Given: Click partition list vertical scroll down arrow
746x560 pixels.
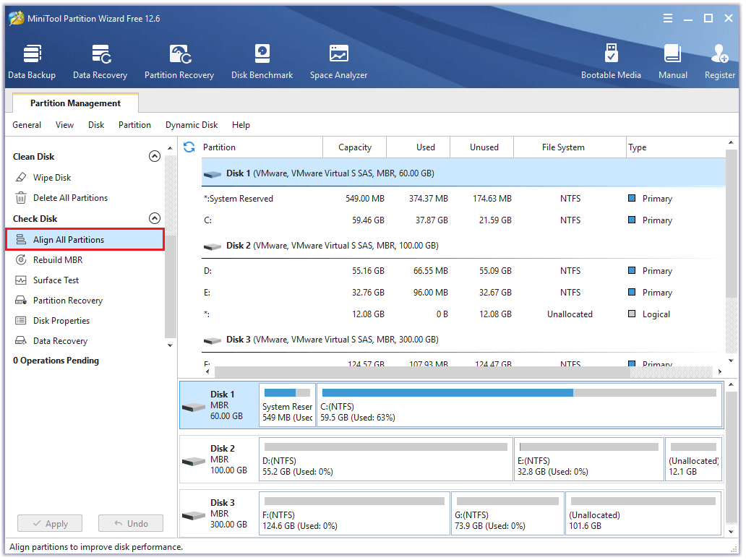Looking at the screenshot, I should click(732, 361).
